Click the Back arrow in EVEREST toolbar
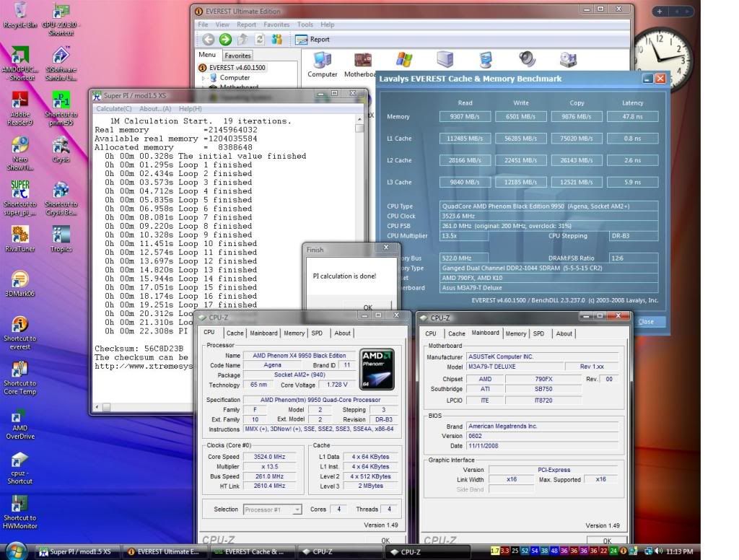The height and width of the screenshot is (560, 739). coord(209,40)
